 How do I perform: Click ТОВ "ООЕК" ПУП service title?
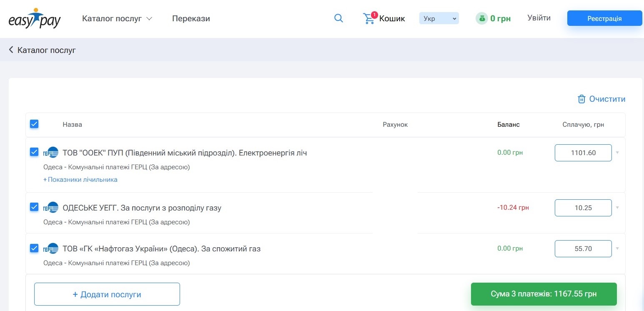coord(185,153)
